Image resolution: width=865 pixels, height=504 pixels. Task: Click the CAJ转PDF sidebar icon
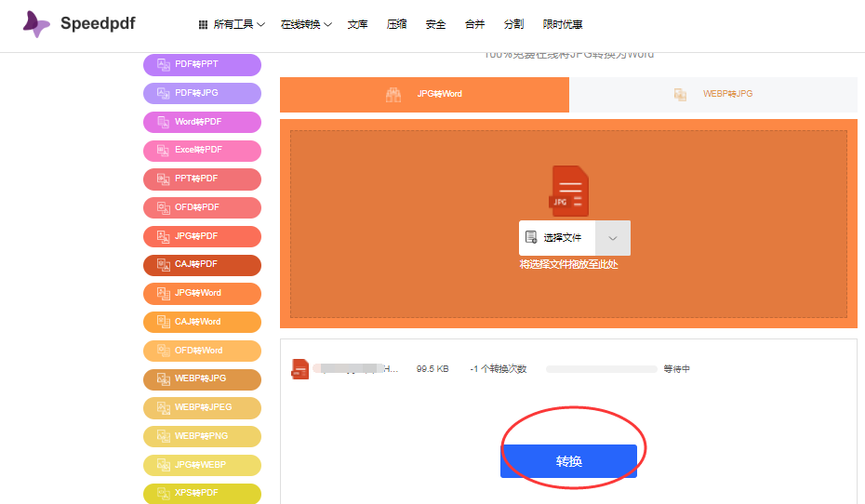coord(164,265)
